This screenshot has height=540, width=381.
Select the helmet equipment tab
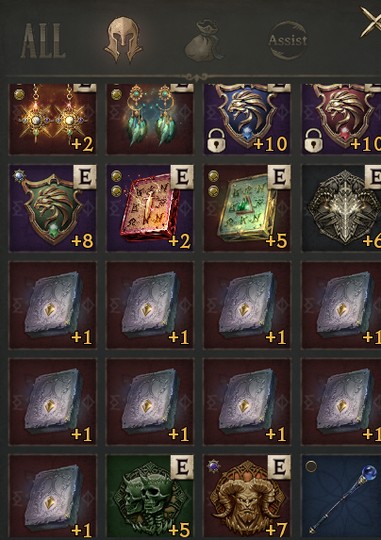tap(123, 40)
